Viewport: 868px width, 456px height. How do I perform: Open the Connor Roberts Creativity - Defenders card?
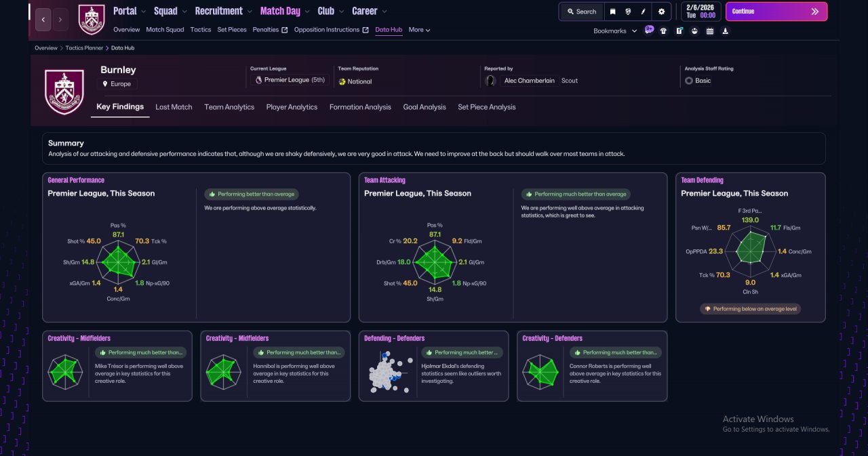point(592,366)
